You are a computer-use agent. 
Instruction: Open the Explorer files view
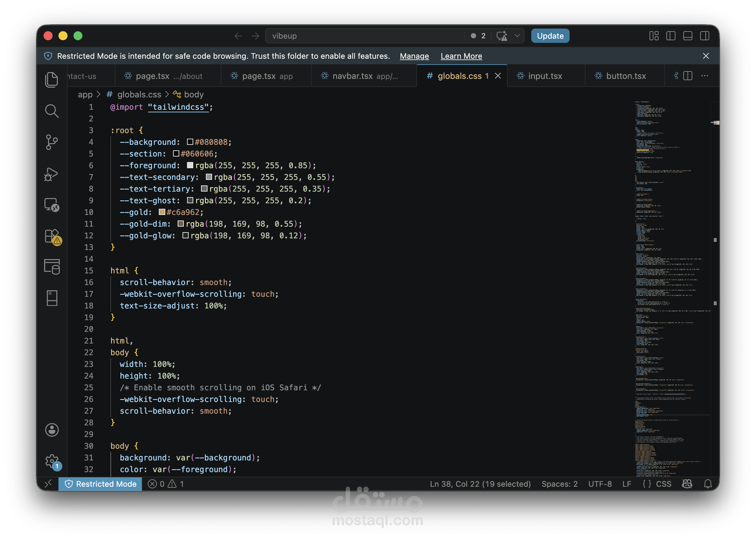[x=51, y=80]
